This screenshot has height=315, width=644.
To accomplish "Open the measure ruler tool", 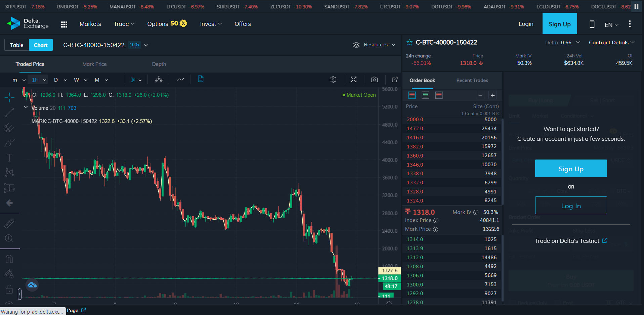I will point(9,223).
